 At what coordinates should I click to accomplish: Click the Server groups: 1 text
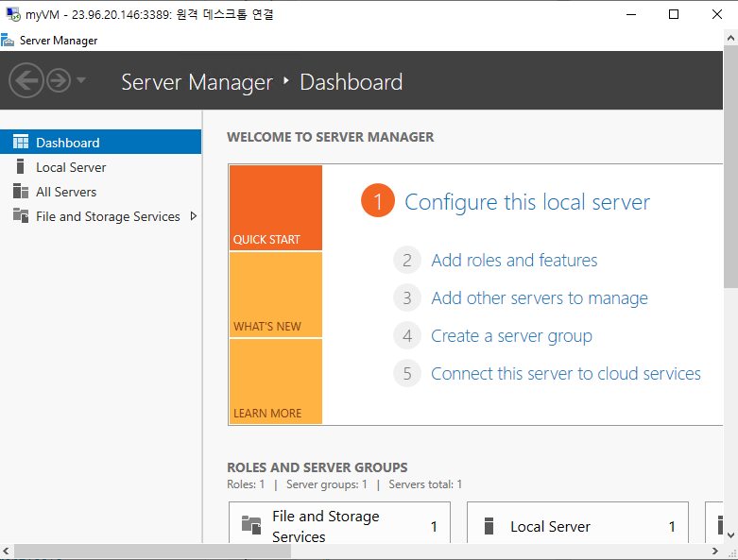(x=327, y=484)
